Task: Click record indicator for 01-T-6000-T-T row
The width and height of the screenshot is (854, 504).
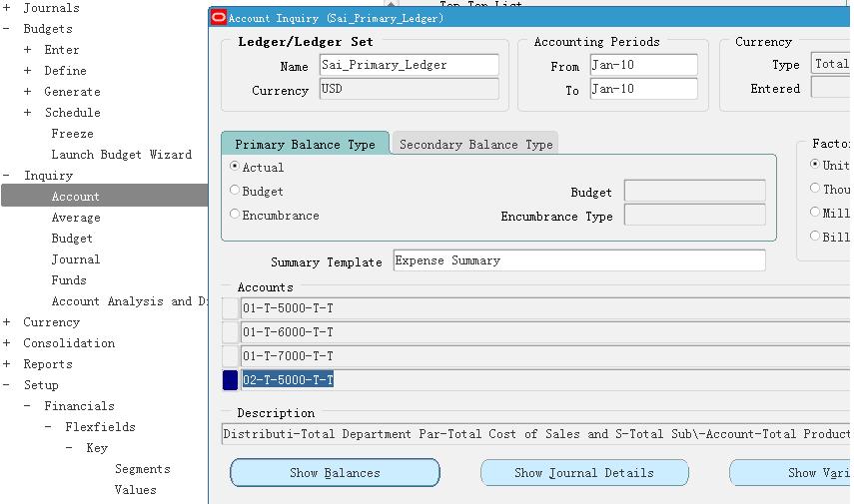Action: click(x=231, y=332)
